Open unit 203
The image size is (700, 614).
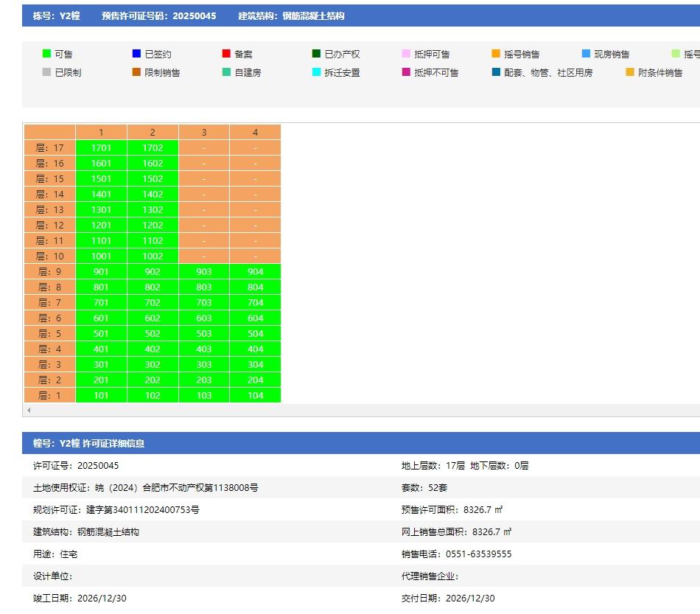(x=204, y=380)
